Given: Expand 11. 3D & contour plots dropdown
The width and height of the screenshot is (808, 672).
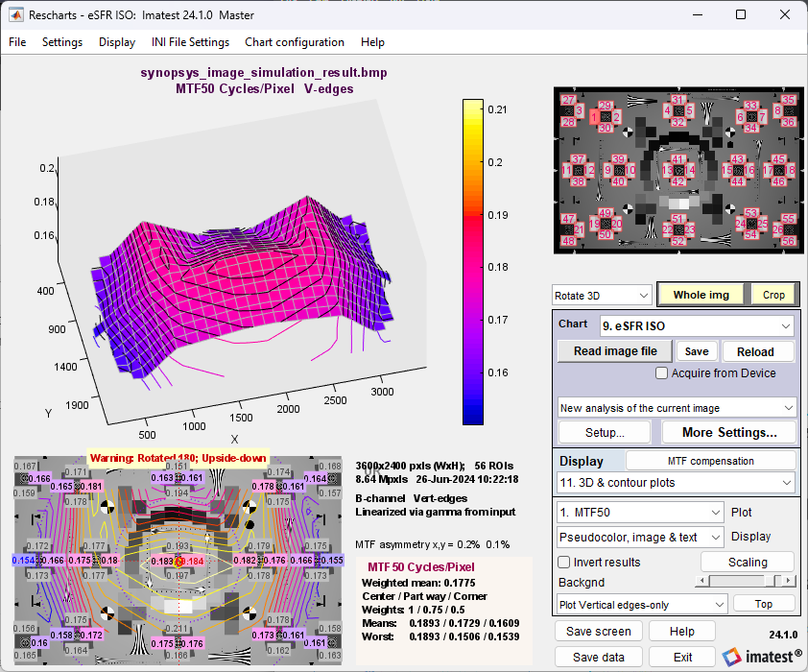Looking at the screenshot, I should (x=676, y=483).
